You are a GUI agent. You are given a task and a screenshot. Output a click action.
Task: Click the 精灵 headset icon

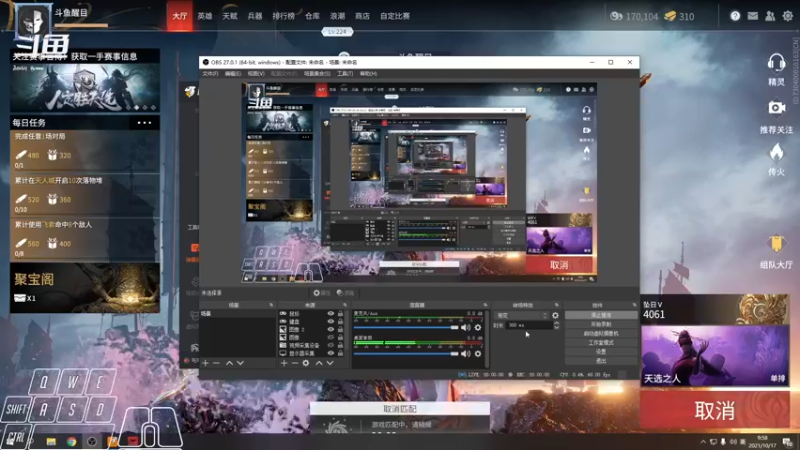tap(776, 63)
